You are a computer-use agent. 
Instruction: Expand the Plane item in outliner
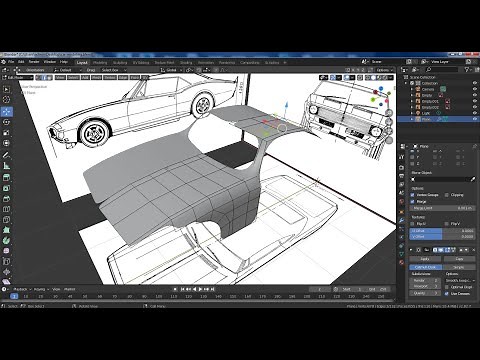(x=412, y=119)
